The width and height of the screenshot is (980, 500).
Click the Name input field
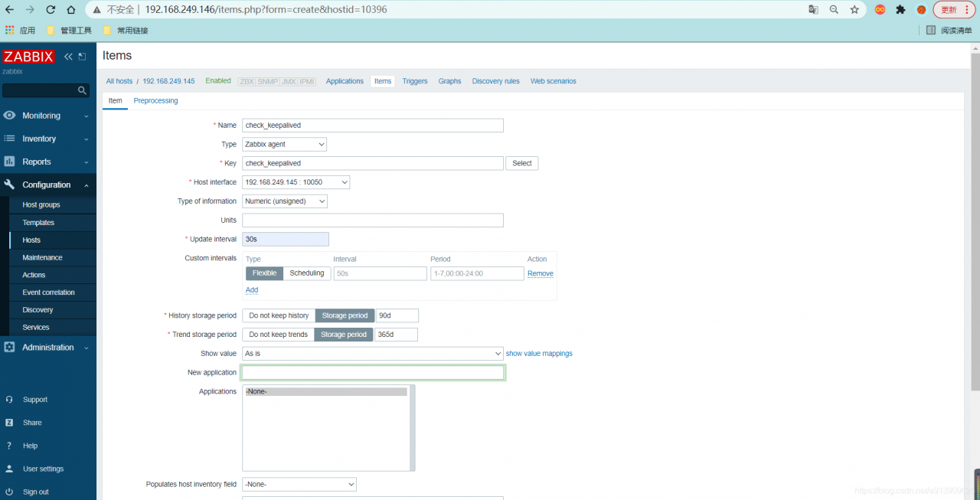[x=373, y=126]
